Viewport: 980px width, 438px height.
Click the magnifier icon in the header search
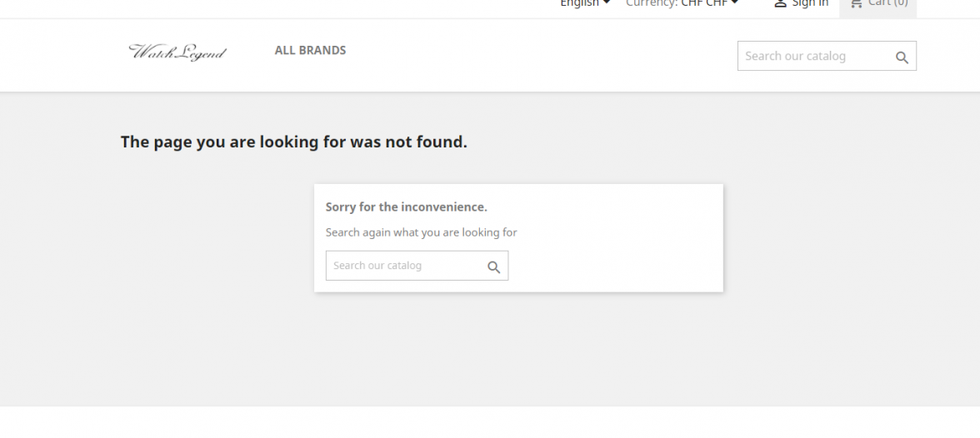(x=902, y=57)
